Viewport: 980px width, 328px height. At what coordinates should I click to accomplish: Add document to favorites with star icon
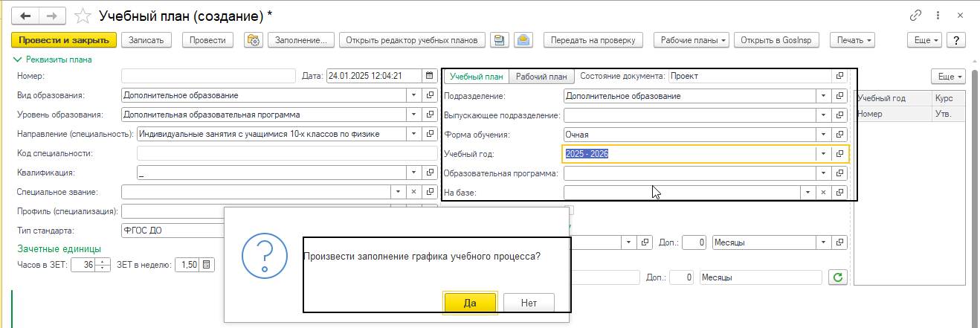click(x=86, y=16)
